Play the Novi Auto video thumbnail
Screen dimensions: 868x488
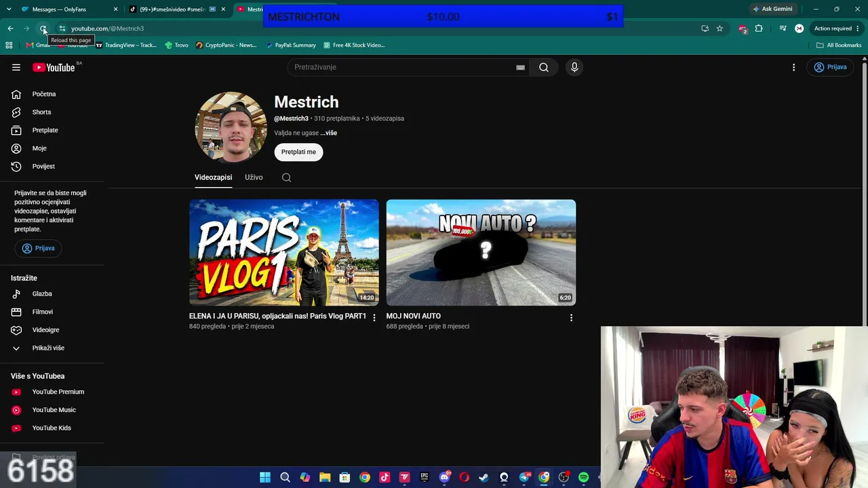[481, 252]
